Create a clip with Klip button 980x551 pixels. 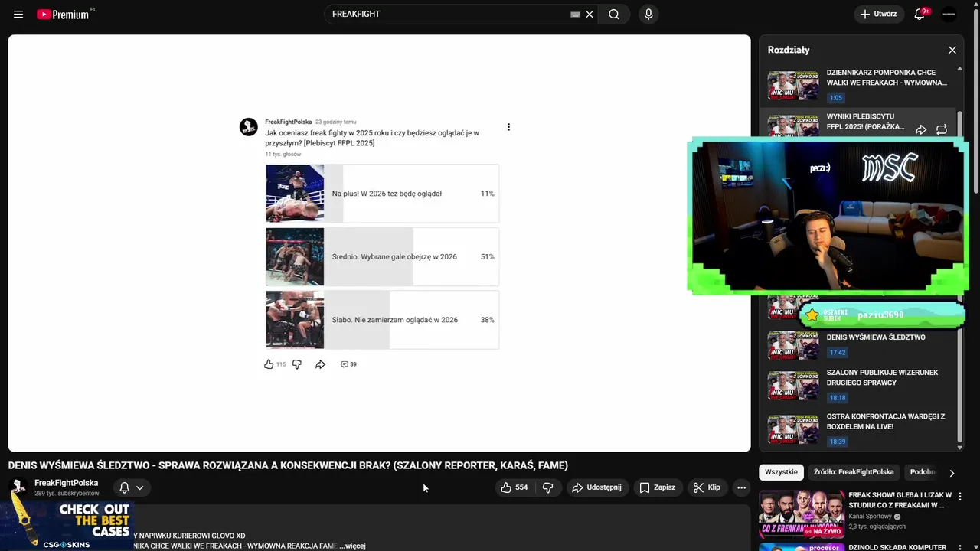click(x=707, y=487)
